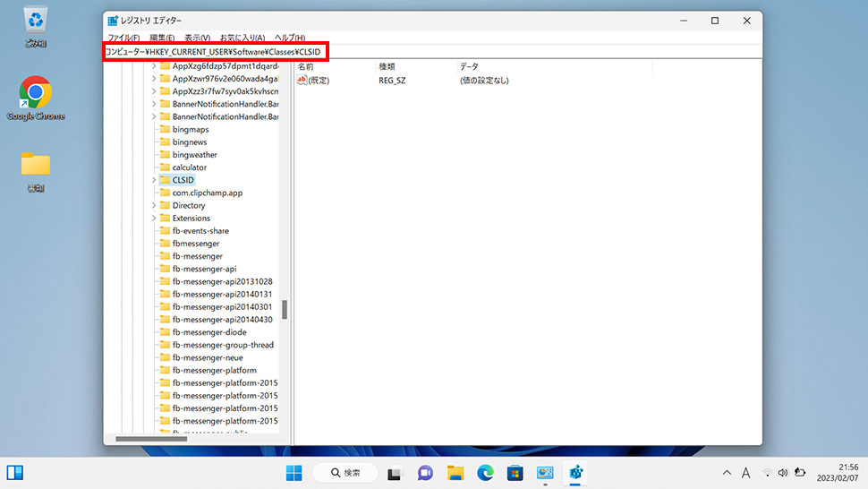Expand the AppXzz3r7fw7syv0ak5kvhscn key
The image size is (868, 489).
tap(154, 91)
